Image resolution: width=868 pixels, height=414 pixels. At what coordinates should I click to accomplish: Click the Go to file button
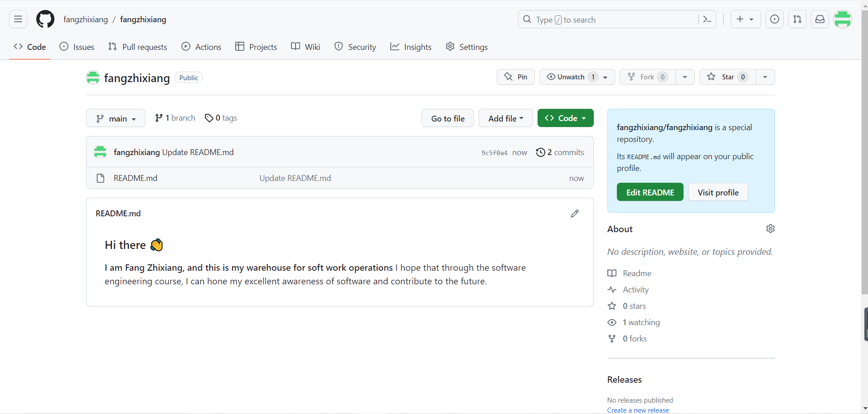coord(448,118)
